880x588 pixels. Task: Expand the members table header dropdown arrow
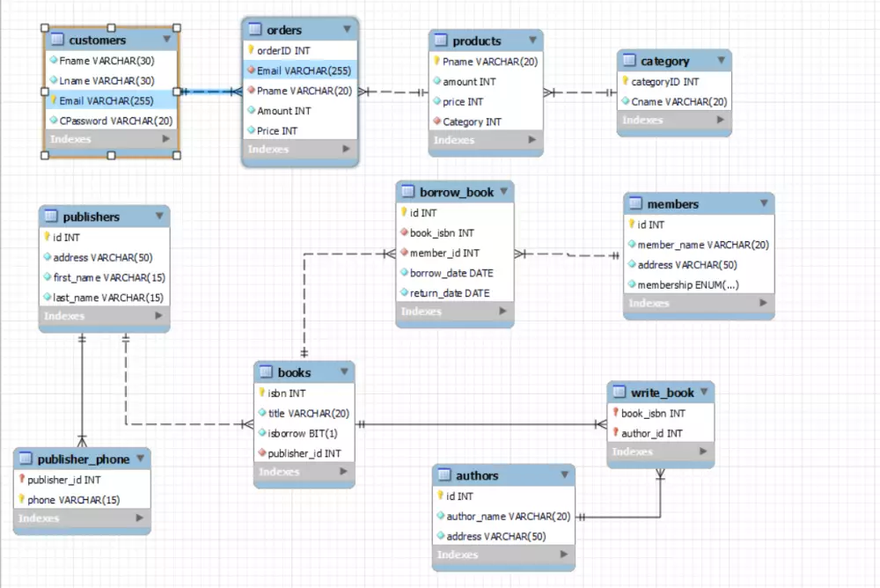pos(762,203)
